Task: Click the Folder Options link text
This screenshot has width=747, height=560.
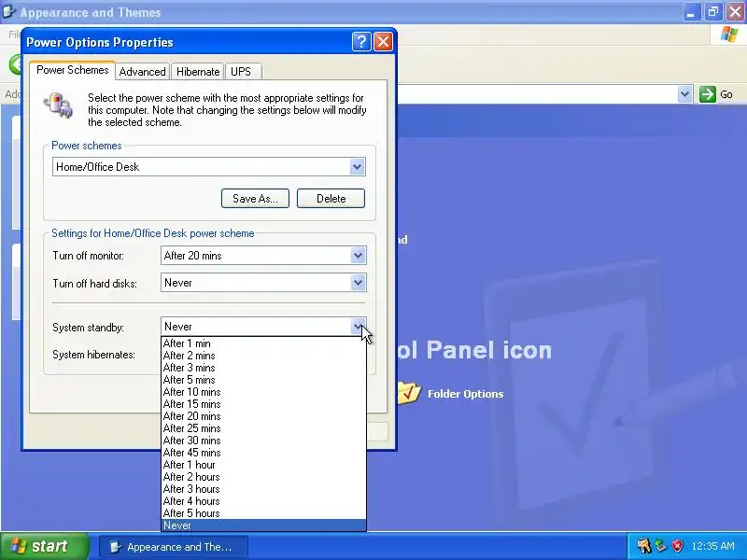Action: click(x=465, y=394)
